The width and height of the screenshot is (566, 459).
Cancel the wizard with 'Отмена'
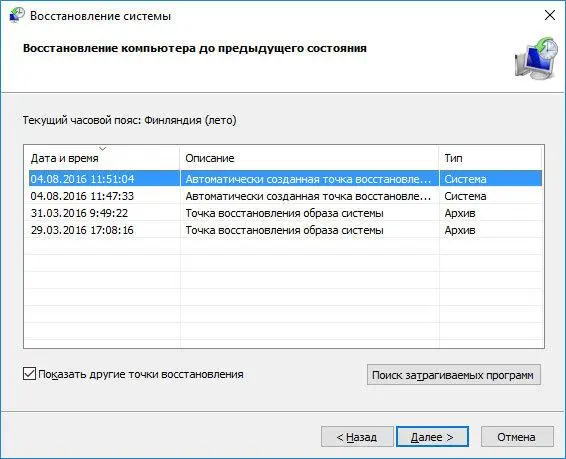(517, 437)
